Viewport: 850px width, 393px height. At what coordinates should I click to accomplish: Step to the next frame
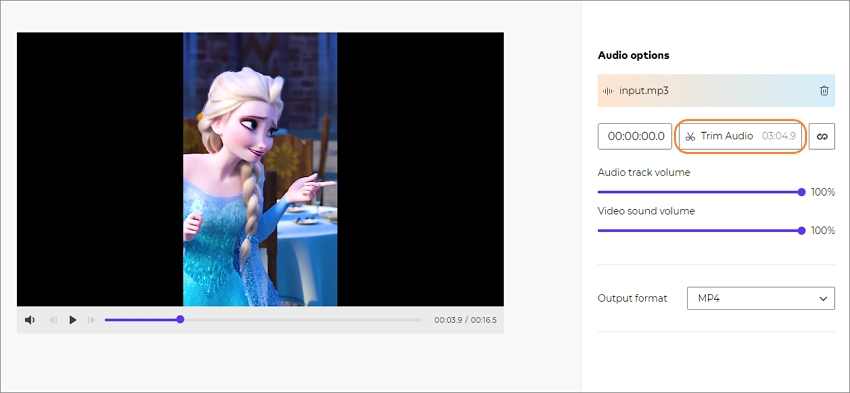[x=91, y=320]
